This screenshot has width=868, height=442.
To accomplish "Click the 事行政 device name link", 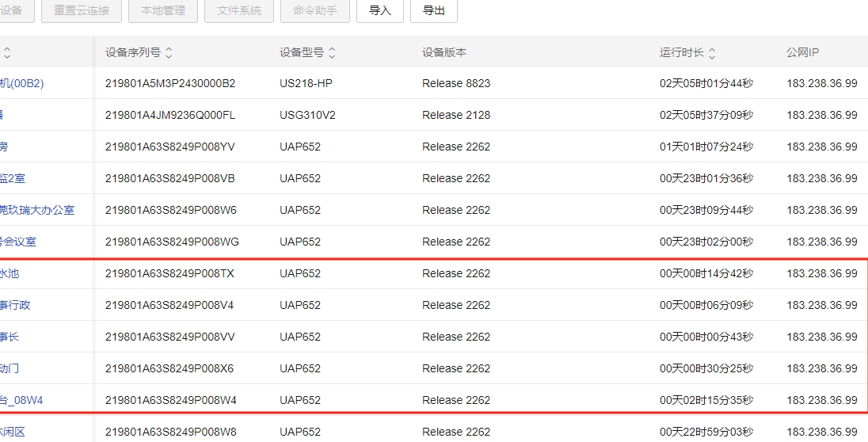I will [x=15, y=305].
